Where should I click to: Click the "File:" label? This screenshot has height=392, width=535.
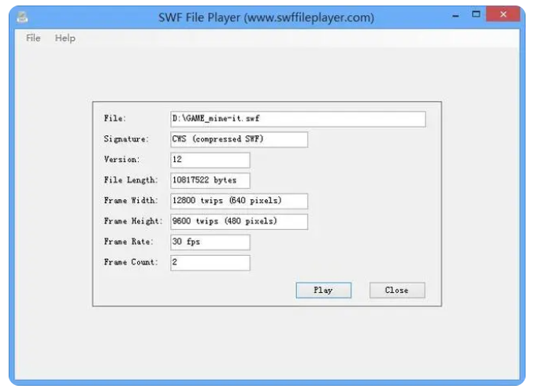(115, 118)
